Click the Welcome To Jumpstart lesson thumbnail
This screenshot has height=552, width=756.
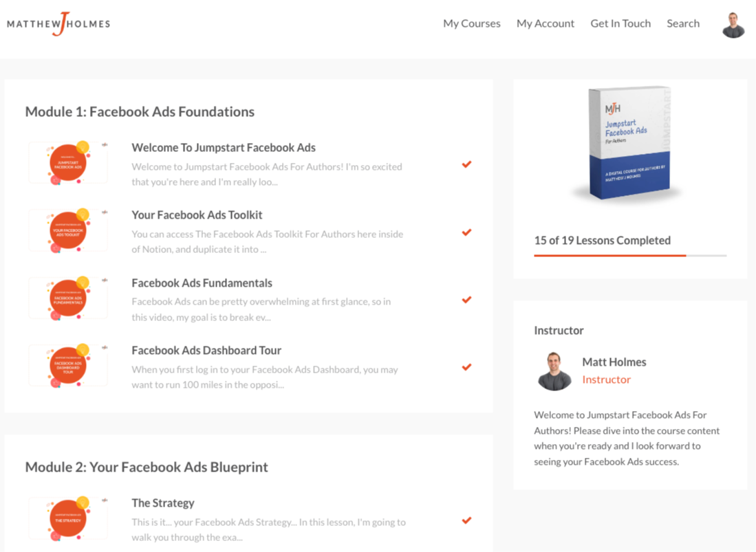coord(68,163)
